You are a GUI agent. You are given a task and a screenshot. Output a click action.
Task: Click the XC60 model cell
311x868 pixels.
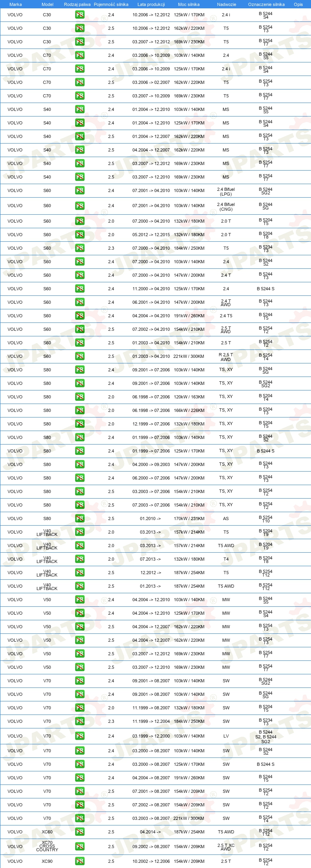tap(47, 832)
